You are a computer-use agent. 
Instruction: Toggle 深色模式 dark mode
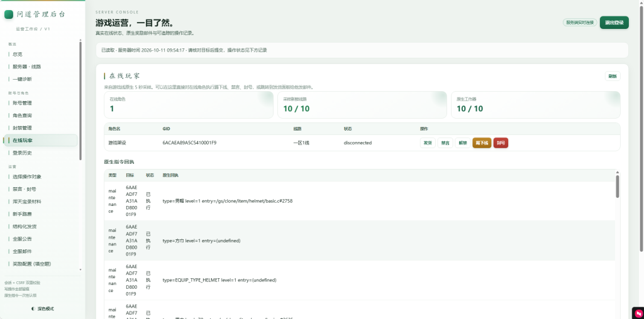(42, 309)
